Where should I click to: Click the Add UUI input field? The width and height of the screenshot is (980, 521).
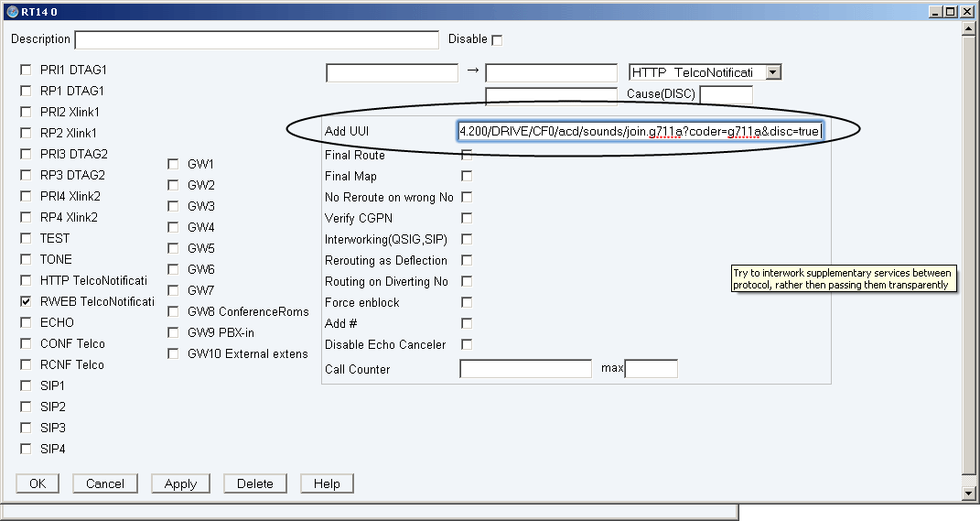640,131
